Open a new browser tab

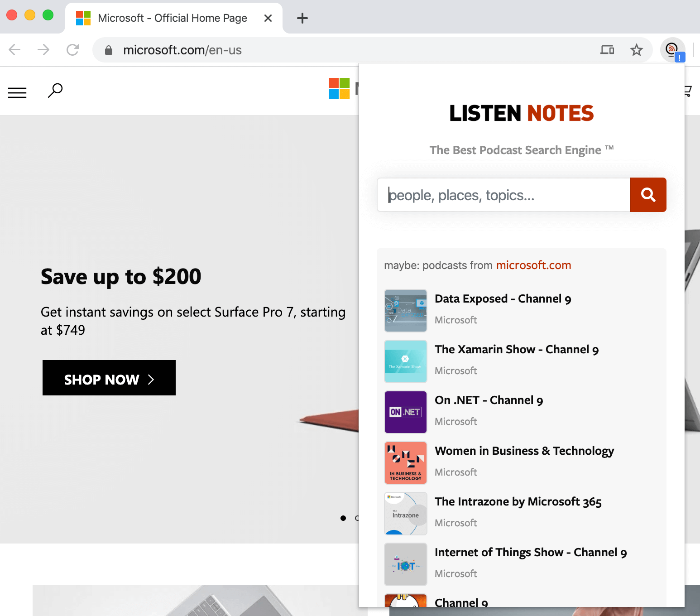pos(302,18)
